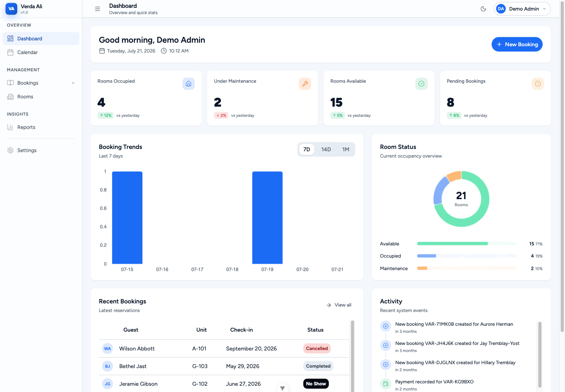
Task: Click the BJ avatar for Bethel Jast
Action: click(x=108, y=366)
